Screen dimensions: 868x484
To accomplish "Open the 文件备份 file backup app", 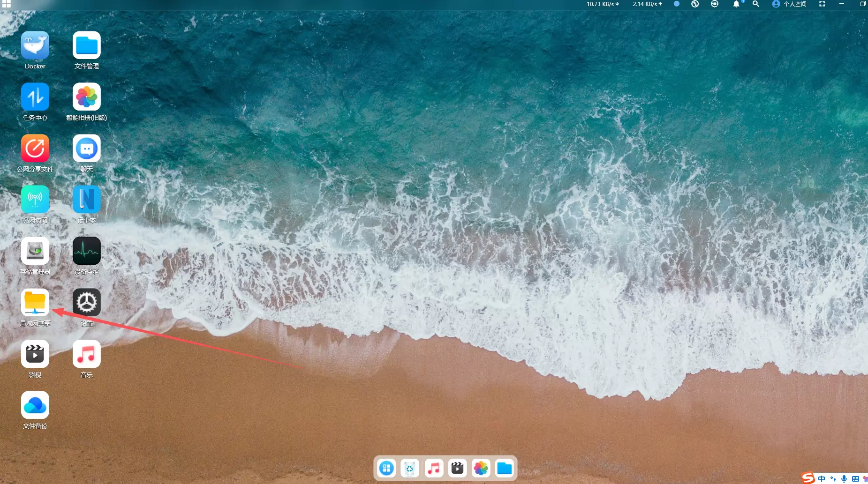I will click(x=35, y=405).
